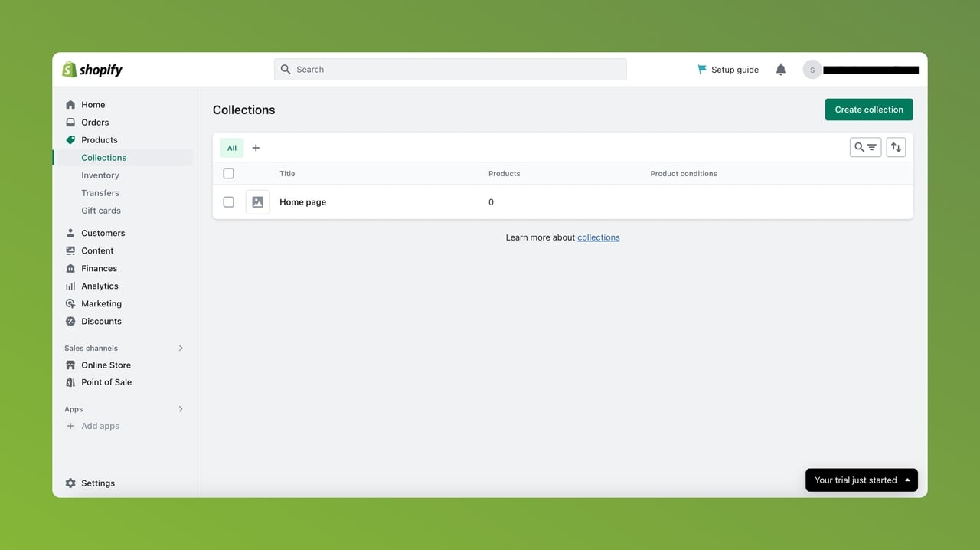Click Add apps label

[100, 426]
